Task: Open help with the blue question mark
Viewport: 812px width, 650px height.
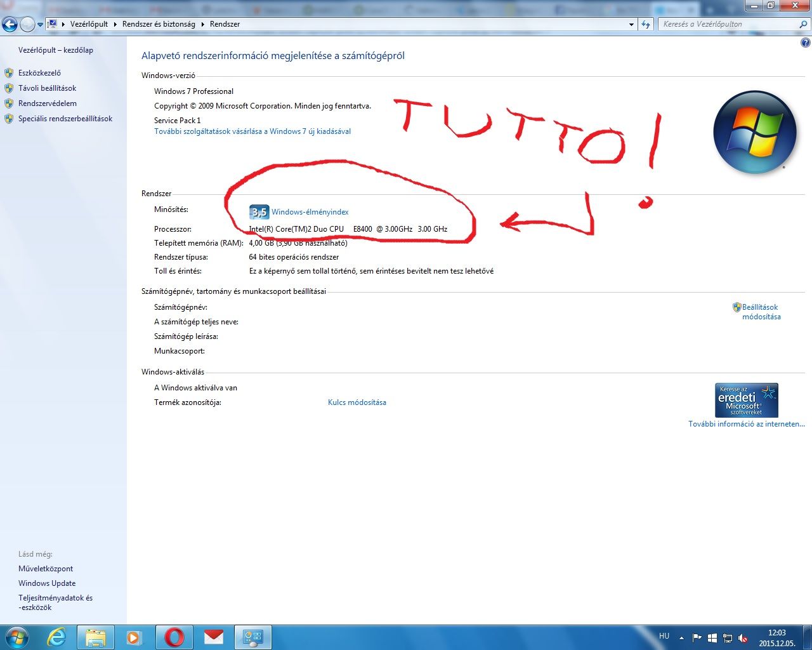Action: pos(806,43)
